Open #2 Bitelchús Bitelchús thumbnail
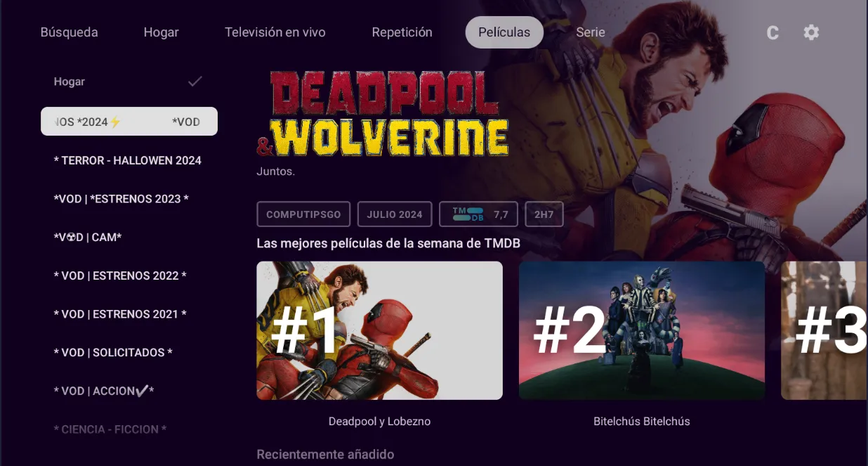The width and height of the screenshot is (868, 466). pos(642,330)
